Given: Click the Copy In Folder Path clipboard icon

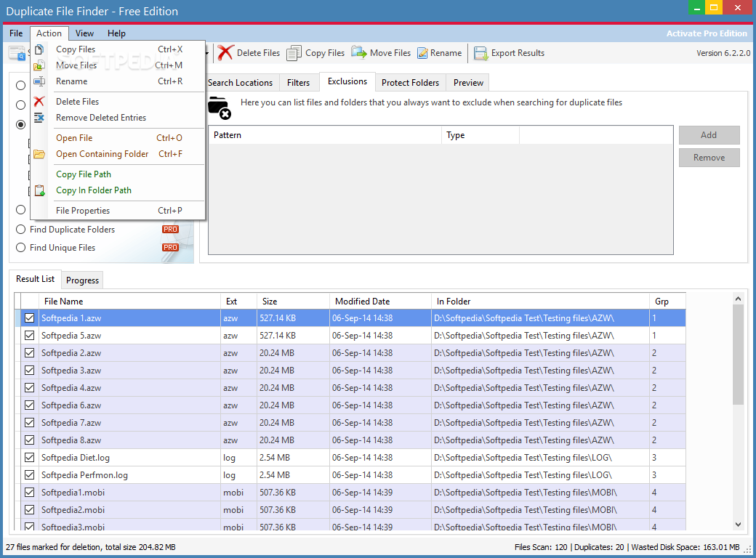Looking at the screenshot, I should pyautogui.click(x=39, y=191).
